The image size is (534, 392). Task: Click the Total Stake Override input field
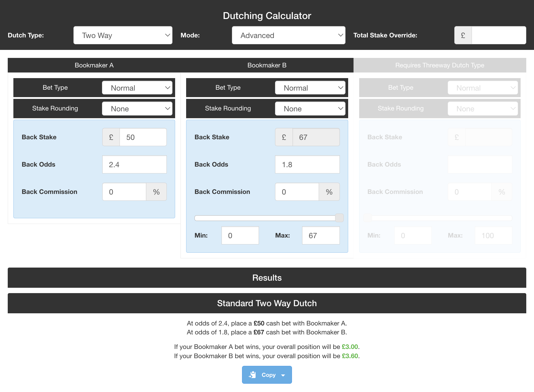coord(499,35)
